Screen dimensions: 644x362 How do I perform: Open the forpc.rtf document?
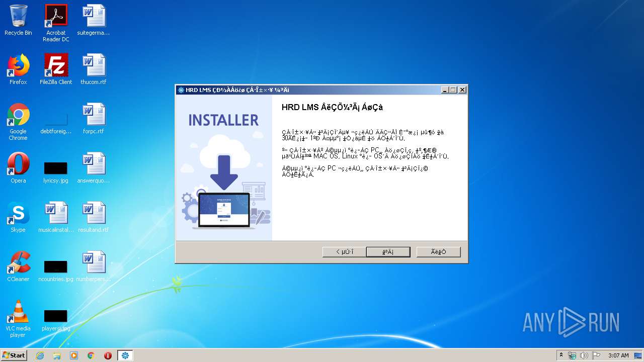[94, 119]
